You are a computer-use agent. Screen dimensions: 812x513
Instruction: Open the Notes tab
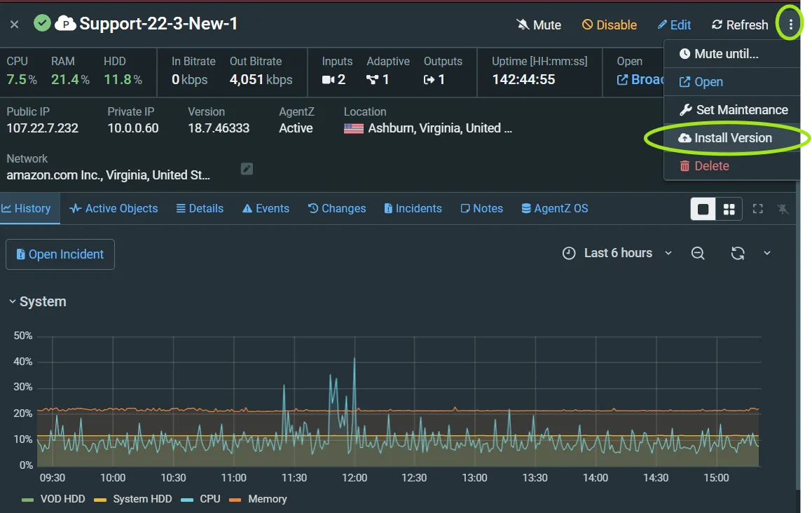pyautogui.click(x=481, y=208)
